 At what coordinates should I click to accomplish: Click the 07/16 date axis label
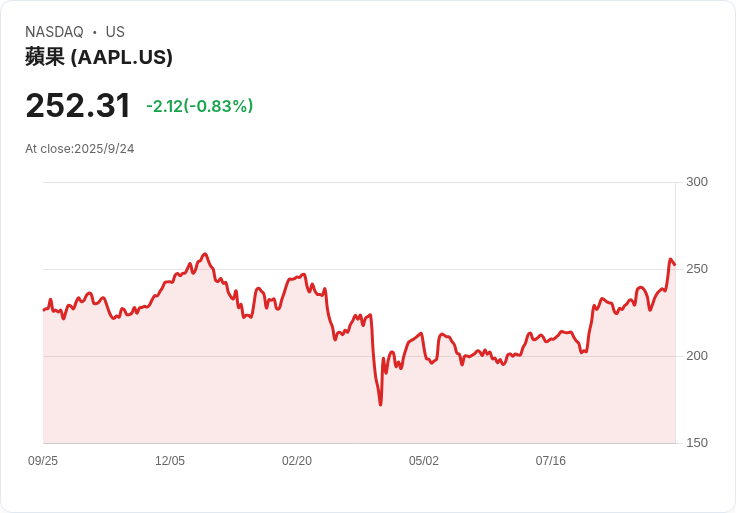551,461
